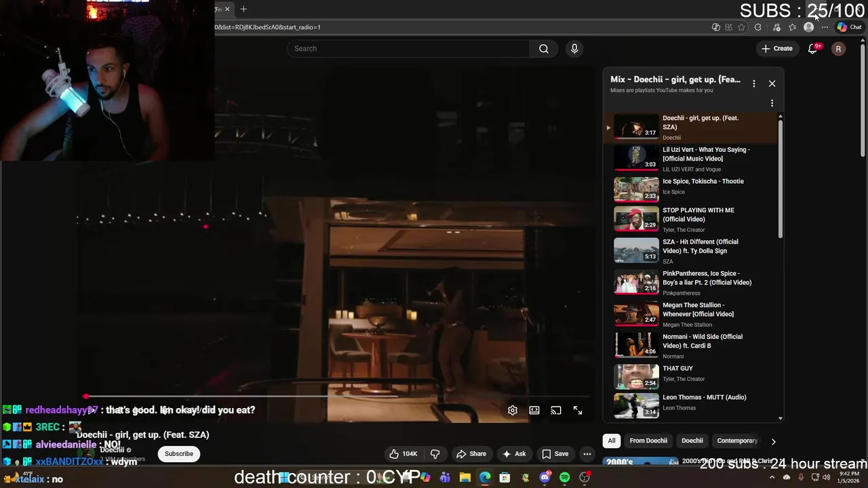The image size is (868, 488).
Task: Open Microsoft Store from the taskbar
Action: point(505,477)
